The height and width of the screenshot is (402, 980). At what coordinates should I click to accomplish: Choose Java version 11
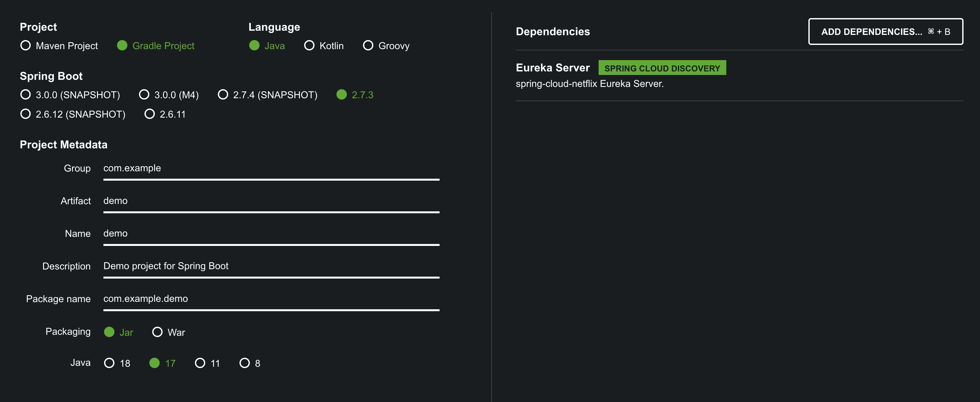tap(200, 363)
